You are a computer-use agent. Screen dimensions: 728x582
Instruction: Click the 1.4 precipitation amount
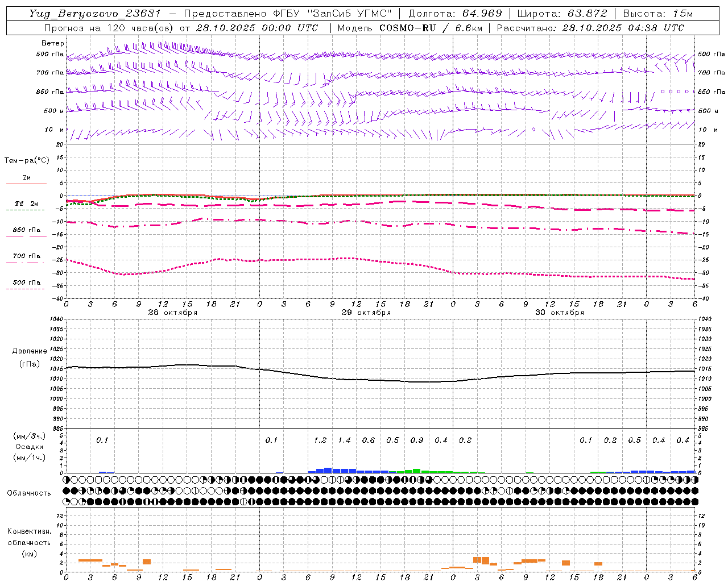click(344, 440)
